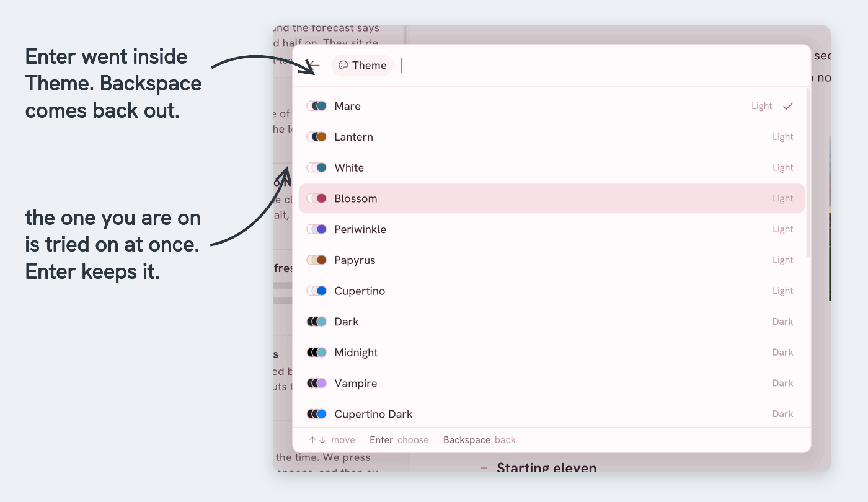Click the Cupertino Dark swatch icon
The image size is (868, 502).
317,414
